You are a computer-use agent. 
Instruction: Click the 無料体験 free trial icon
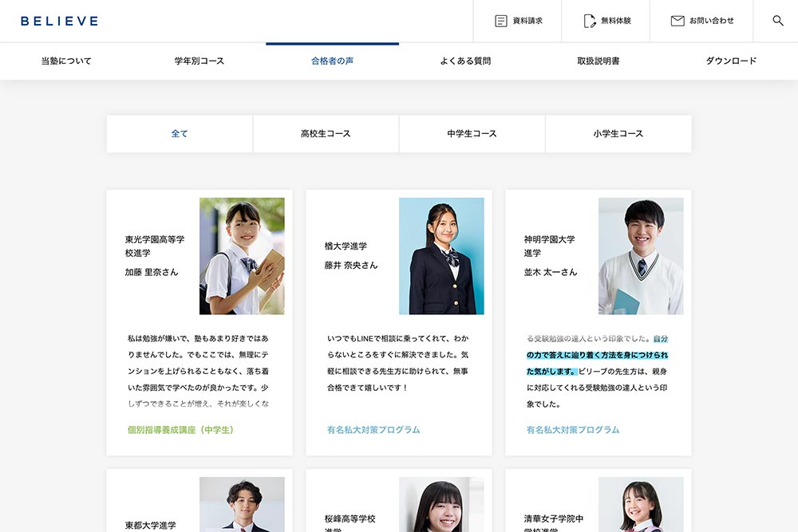tap(589, 21)
